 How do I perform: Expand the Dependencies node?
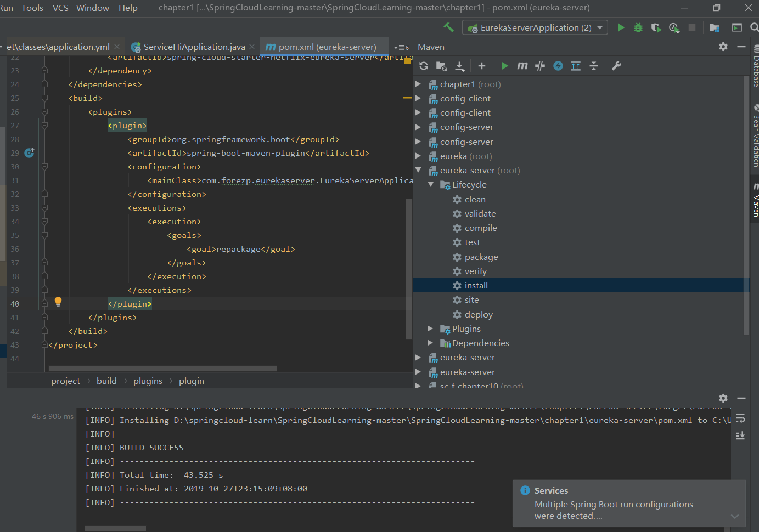click(x=430, y=343)
